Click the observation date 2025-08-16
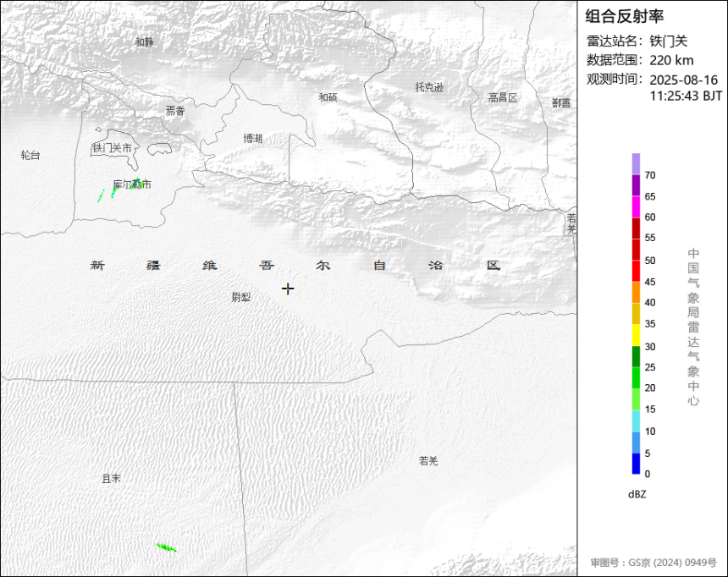728x577 pixels. pyautogui.click(x=683, y=80)
